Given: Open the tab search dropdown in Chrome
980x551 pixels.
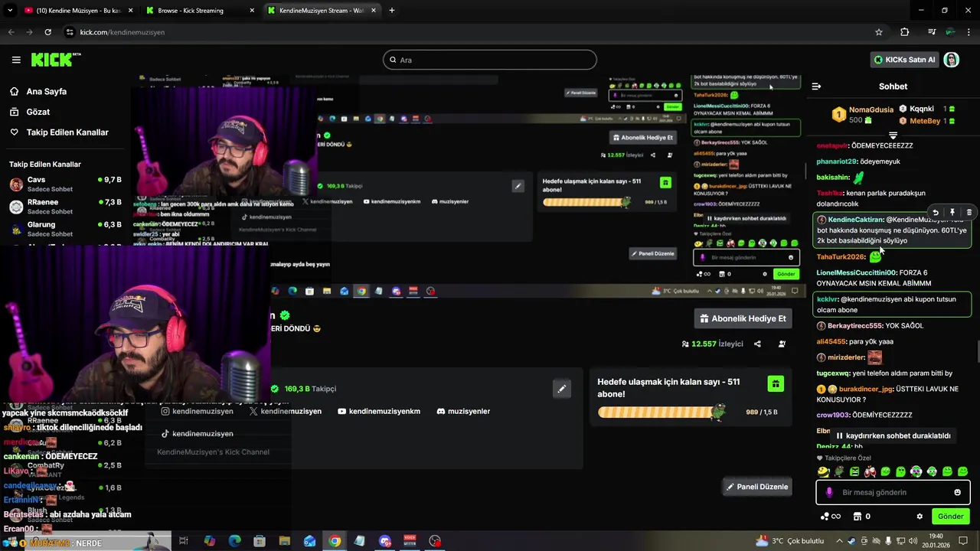Looking at the screenshot, I should [x=10, y=10].
